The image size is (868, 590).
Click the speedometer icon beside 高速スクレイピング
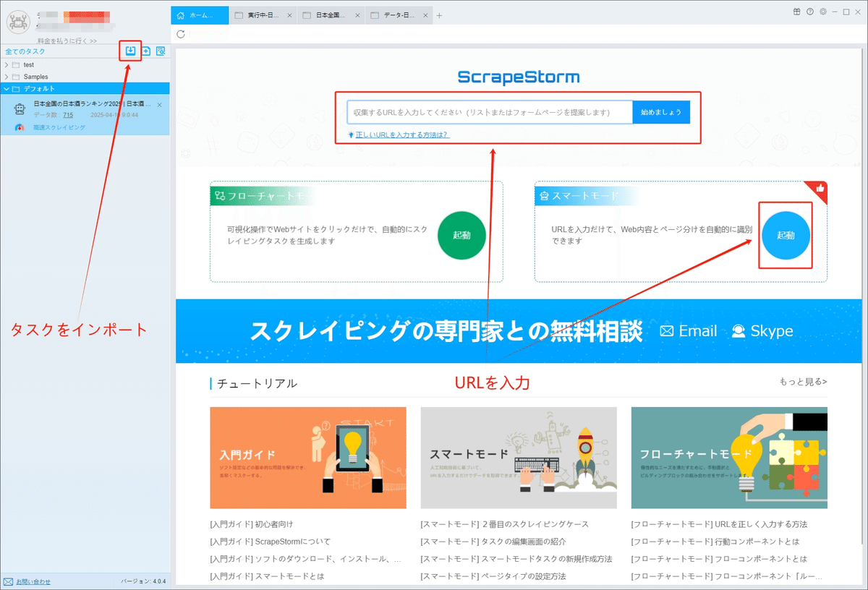20,127
